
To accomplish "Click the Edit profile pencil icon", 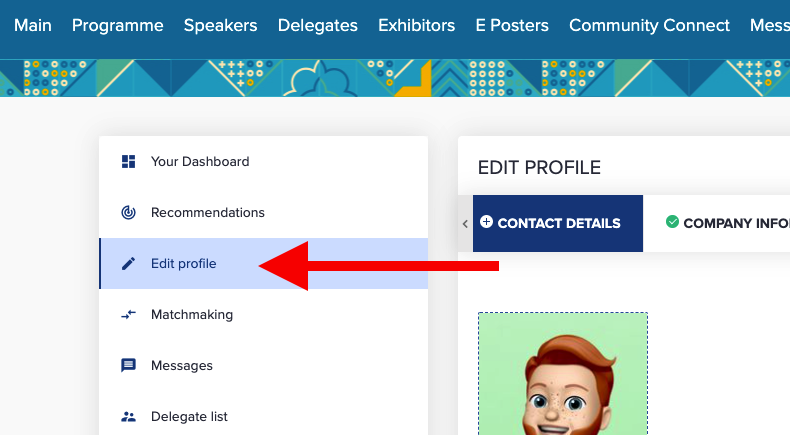I will coord(128,263).
